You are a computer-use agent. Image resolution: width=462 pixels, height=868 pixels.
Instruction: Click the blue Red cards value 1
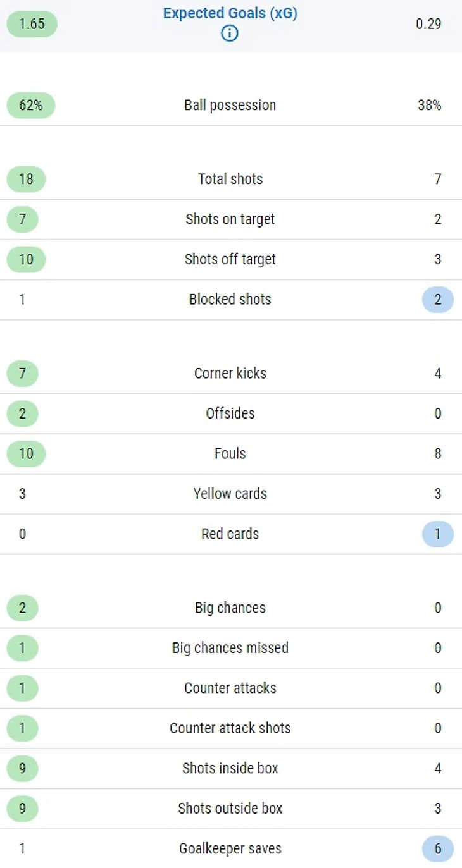click(438, 534)
